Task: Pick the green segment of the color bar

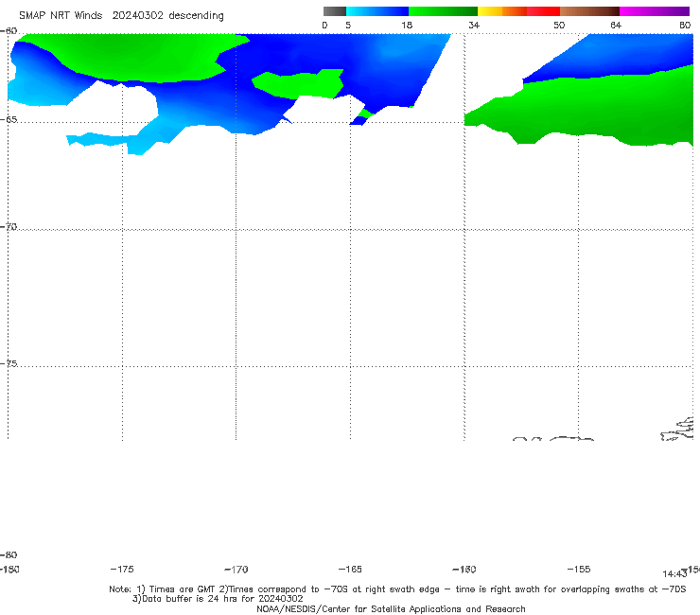Action: (443, 11)
